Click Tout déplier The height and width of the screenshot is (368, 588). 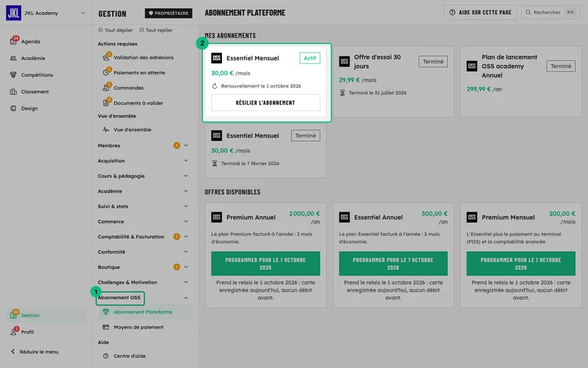click(115, 30)
